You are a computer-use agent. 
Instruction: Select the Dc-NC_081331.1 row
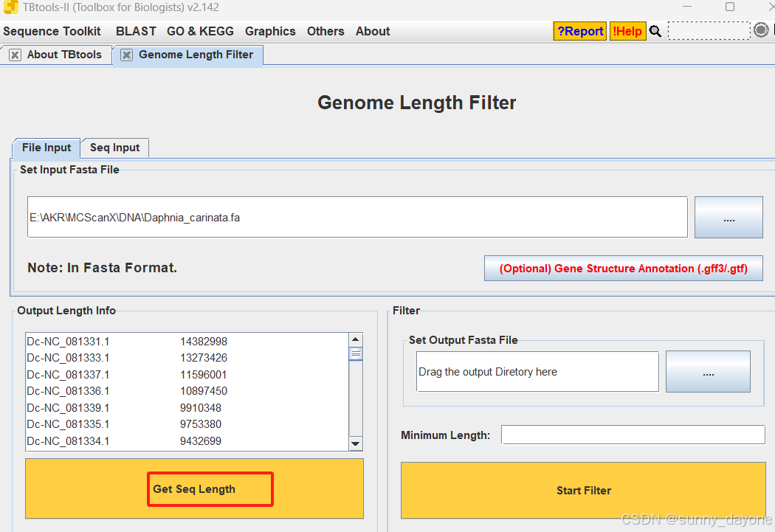pos(187,342)
